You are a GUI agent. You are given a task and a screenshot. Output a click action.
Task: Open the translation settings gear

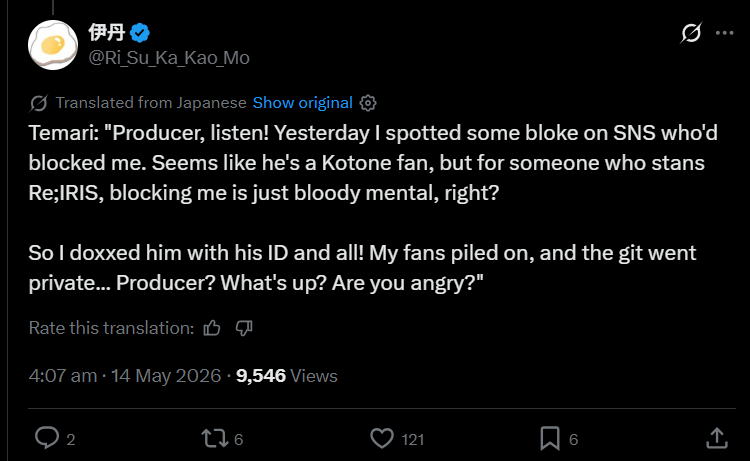(368, 103)
